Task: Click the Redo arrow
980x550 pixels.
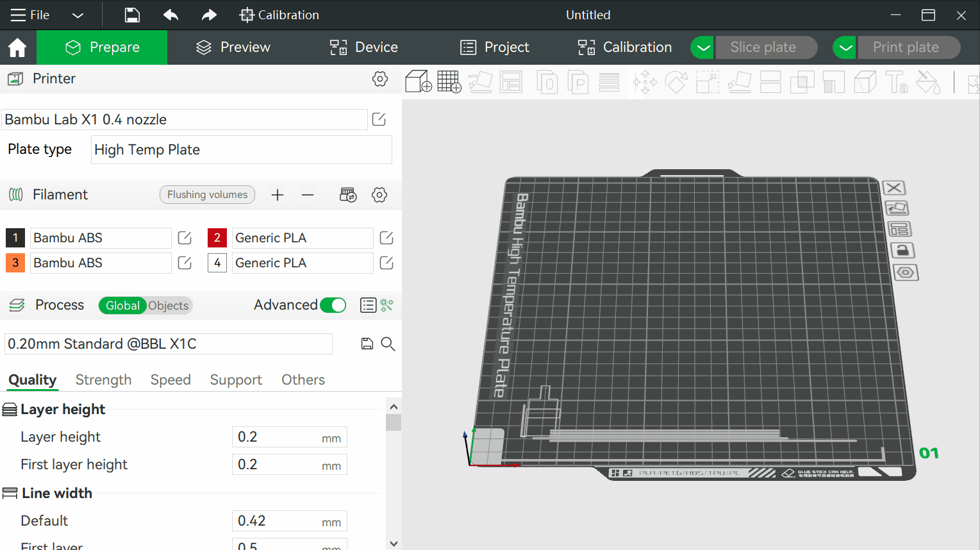Action: (209, 15)
